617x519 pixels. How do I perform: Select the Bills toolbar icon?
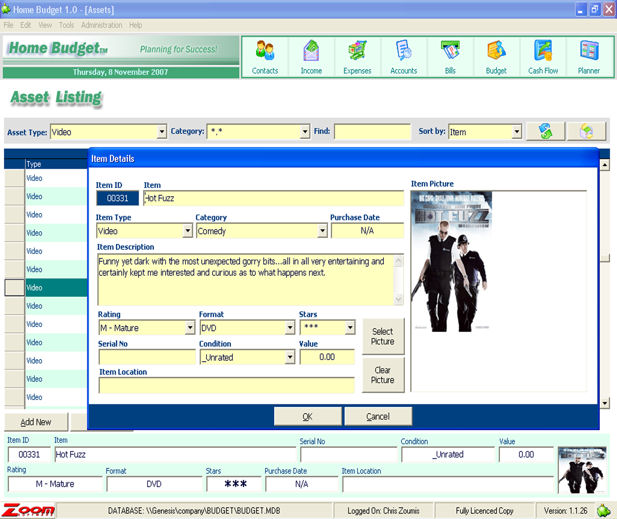(450, 56)
